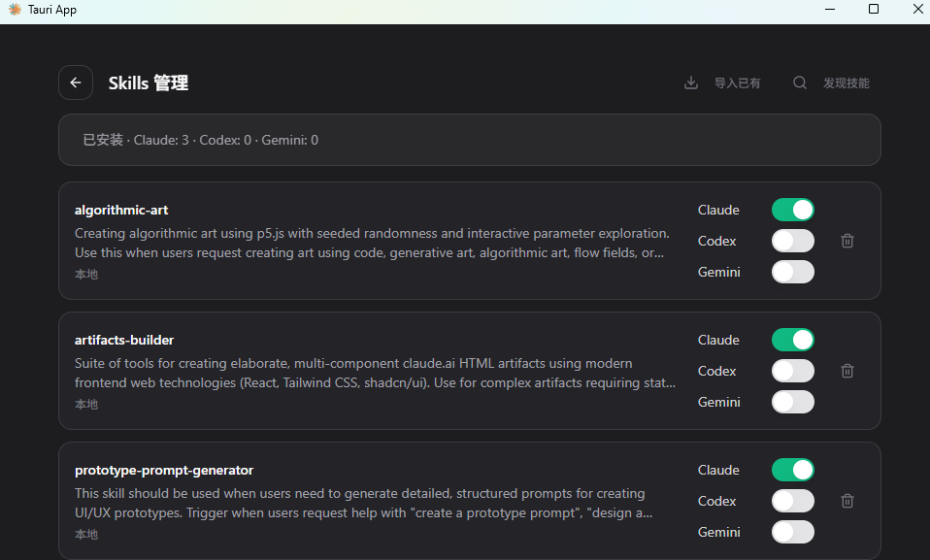The height and width of the screenshot is (560, 930).
Task: Disable Claude for algorithmic-art
Action: (792, 210)
